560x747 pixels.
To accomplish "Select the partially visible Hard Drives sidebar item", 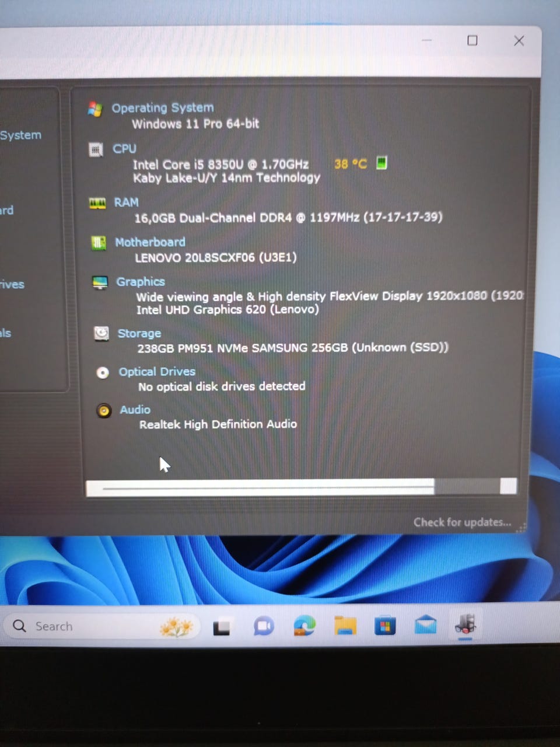I will (x=12, y=284).
